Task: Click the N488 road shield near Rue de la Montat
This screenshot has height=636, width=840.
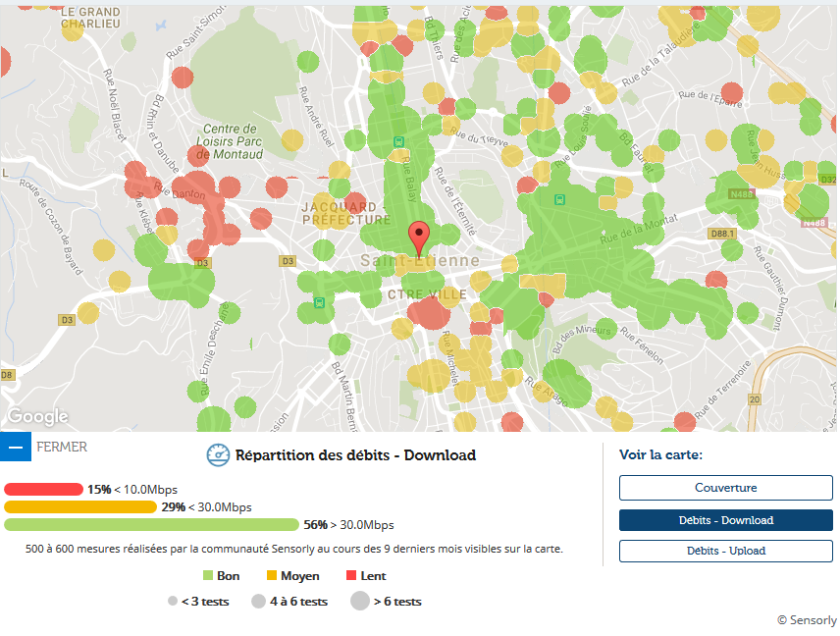Action: (x=740, y=195)
